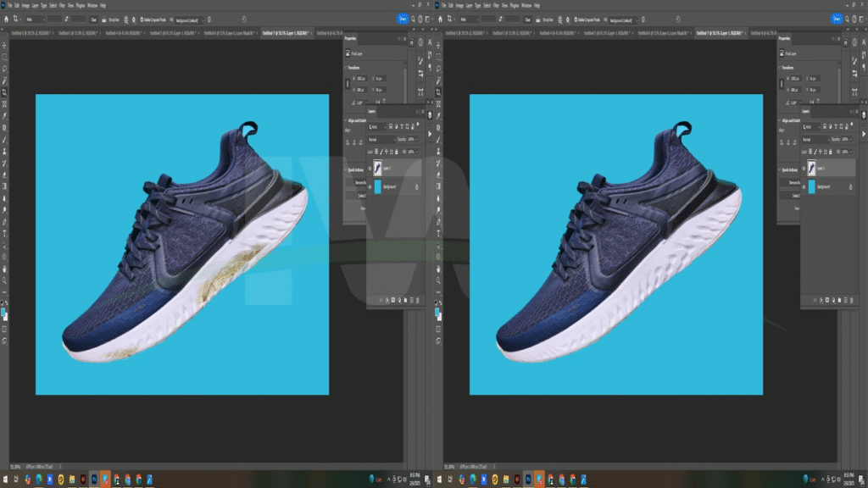Hide Layer 1 in the right window
868x488 pixels.
(x=804, y=169)
